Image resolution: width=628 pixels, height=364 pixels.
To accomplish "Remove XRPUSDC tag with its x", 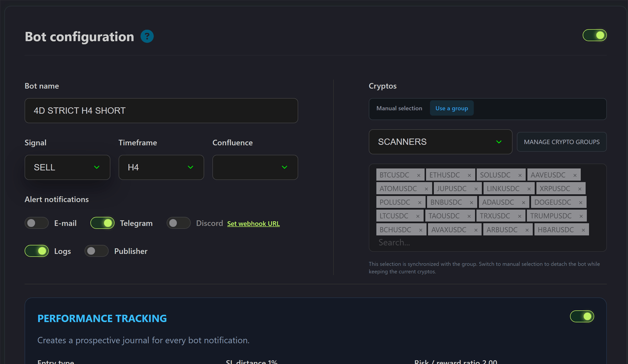I will (x=580, y=189).
